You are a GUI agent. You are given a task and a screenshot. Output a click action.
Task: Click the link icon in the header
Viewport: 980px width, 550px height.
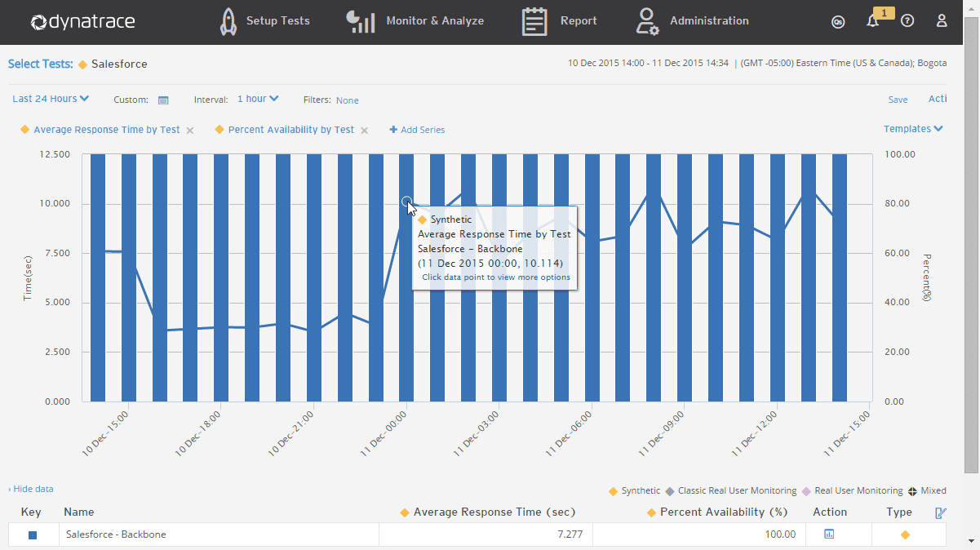point(838,22)
